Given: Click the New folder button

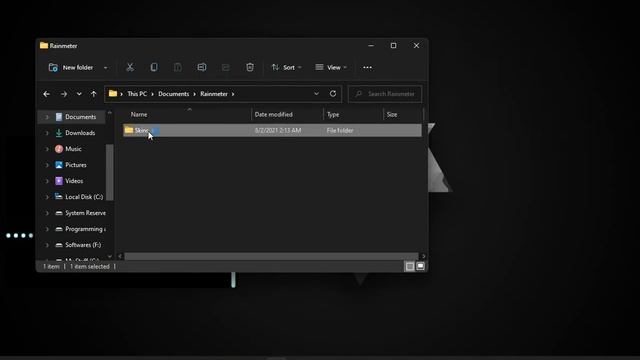Looking at the screenshot, I should click(x=71, y=67).
